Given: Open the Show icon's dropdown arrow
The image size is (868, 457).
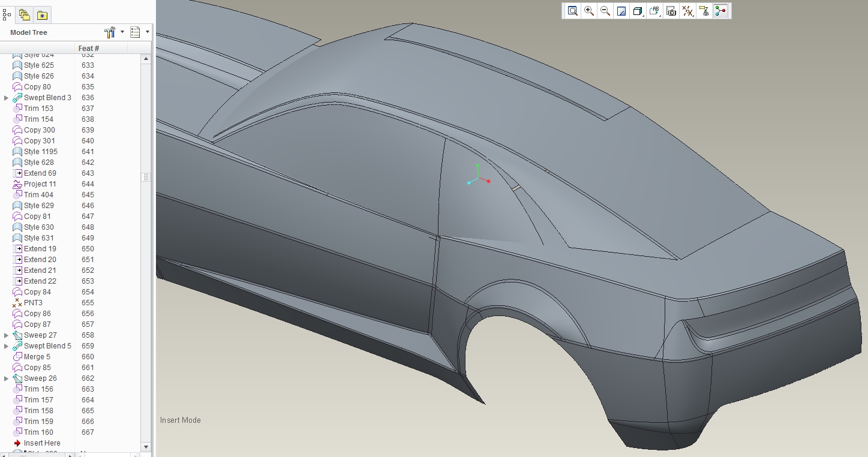Looking at the screenshot, I should click(x=147, y=32).
